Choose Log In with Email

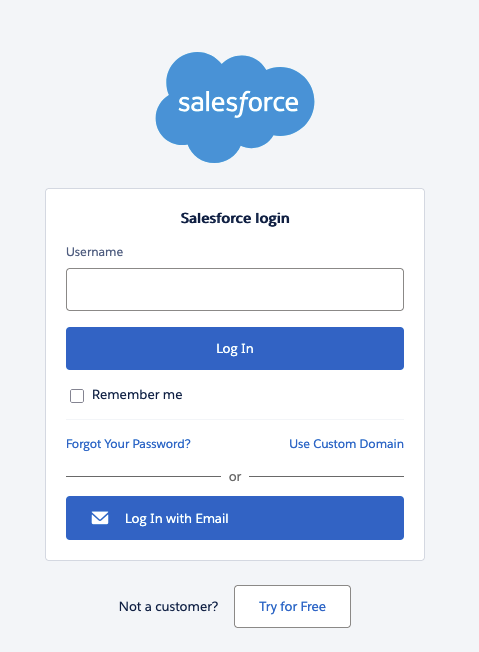pos(235,518)
